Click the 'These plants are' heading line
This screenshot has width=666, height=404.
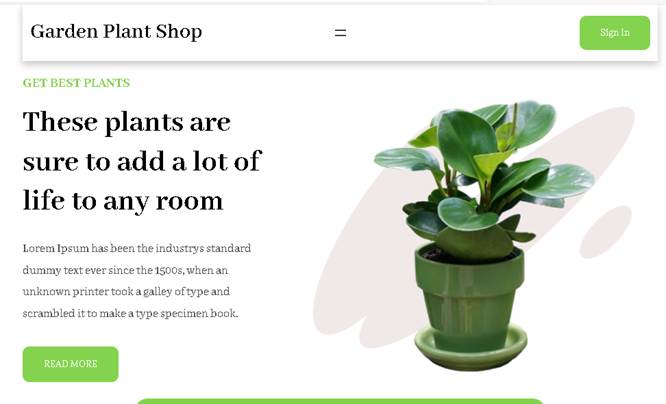[x=127, y=122]
